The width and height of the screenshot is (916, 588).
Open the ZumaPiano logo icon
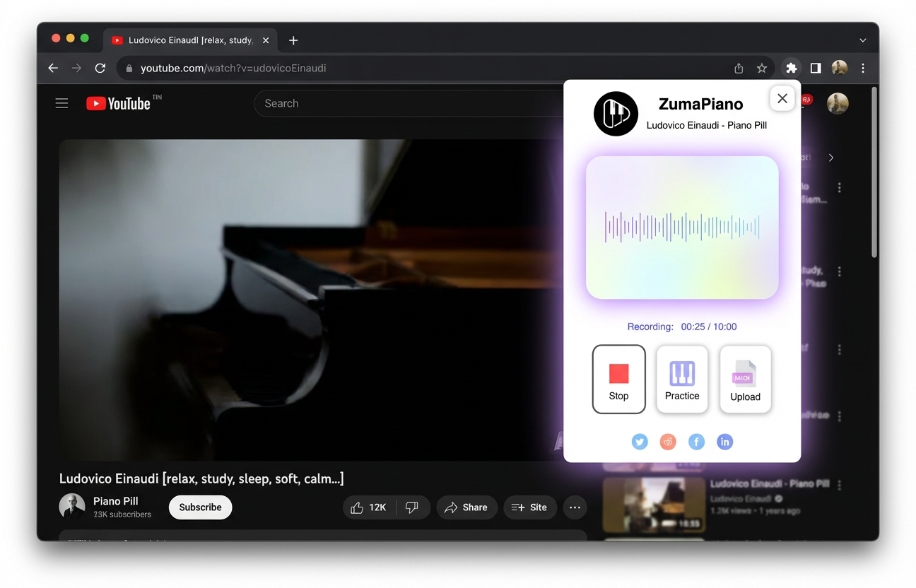click(x=615, y=113)
